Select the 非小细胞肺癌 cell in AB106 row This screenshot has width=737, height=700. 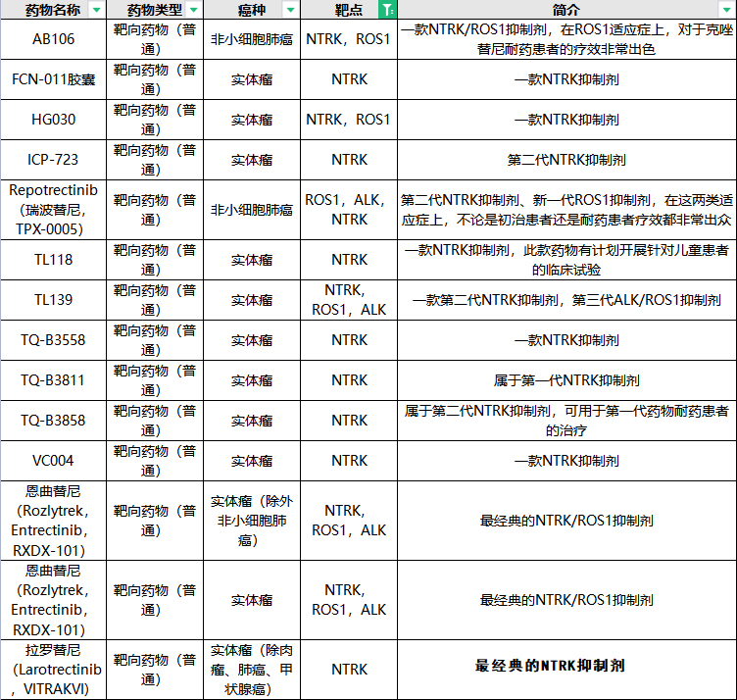click(252, 39)
